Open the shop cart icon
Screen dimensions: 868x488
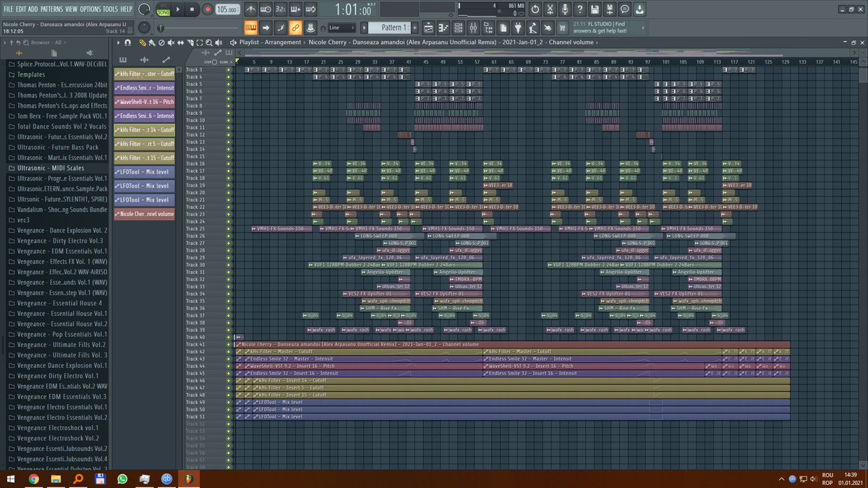563,28
